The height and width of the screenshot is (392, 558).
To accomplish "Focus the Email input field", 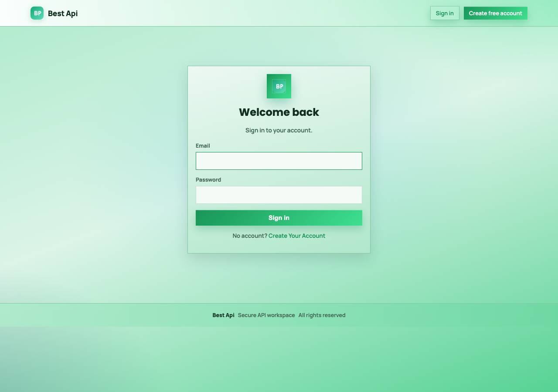I will (x=279, y=161).
